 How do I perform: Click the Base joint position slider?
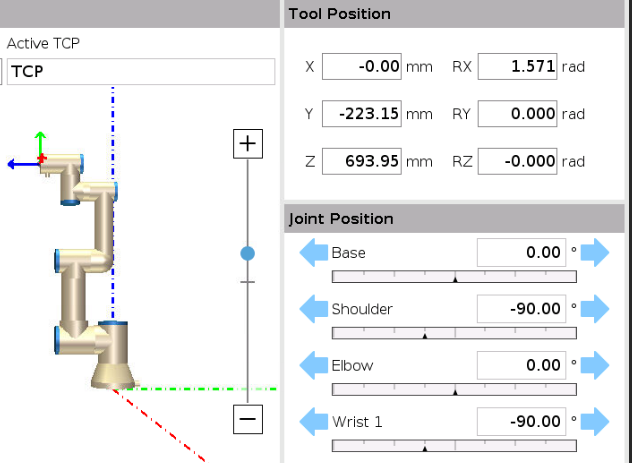pos(454,277)
